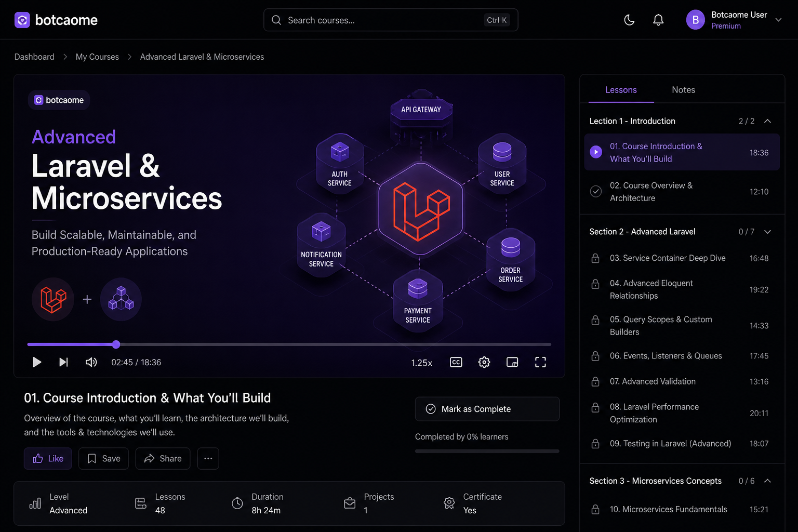Enable picture-in-picture mode

pos(512,362)
